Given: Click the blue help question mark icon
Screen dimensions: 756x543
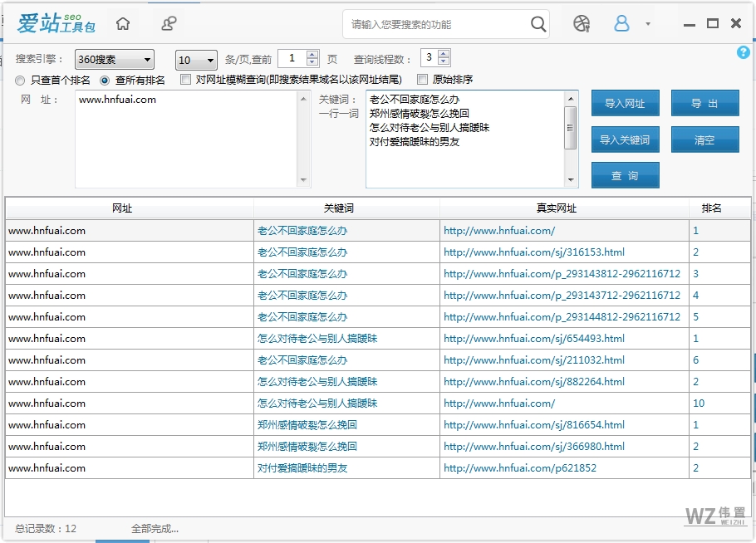Looking at the screenshot, I should [744, 52].
